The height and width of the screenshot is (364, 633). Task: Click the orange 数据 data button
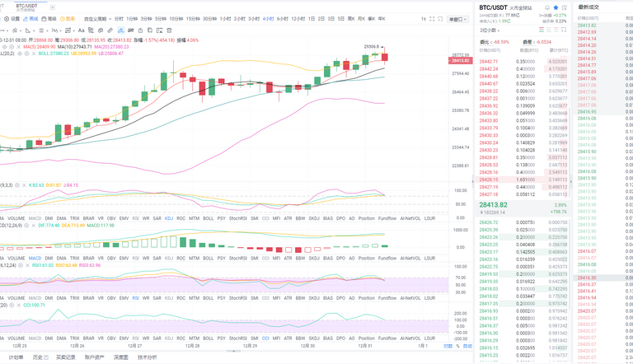tap(68, 19)
